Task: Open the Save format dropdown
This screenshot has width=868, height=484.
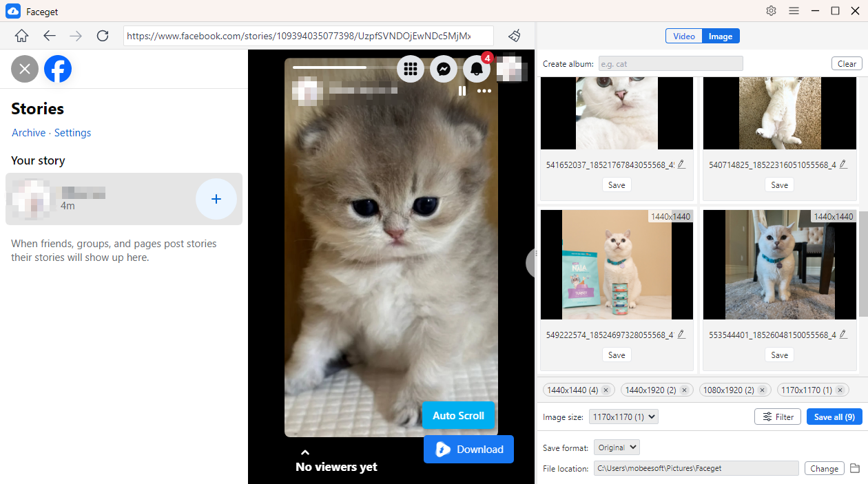Action: point(617,448)
